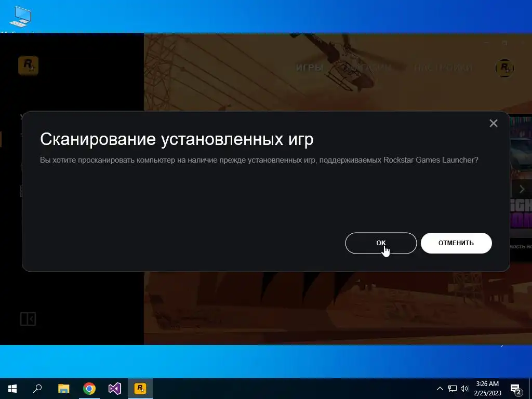Open the Rockstar logo in launcher sidebar
The width and height of the screenshot is (532, 399).
point(28,65)
